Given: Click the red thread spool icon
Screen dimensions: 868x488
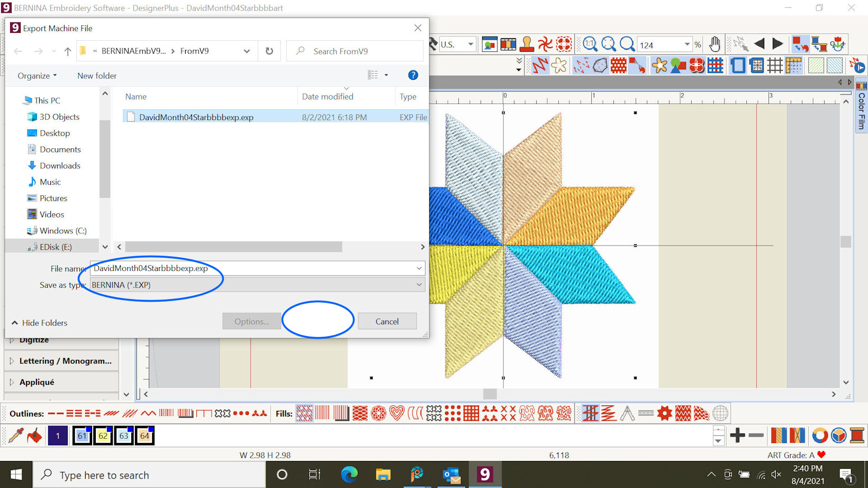Looking at the screenshot, I should [857, 436].
